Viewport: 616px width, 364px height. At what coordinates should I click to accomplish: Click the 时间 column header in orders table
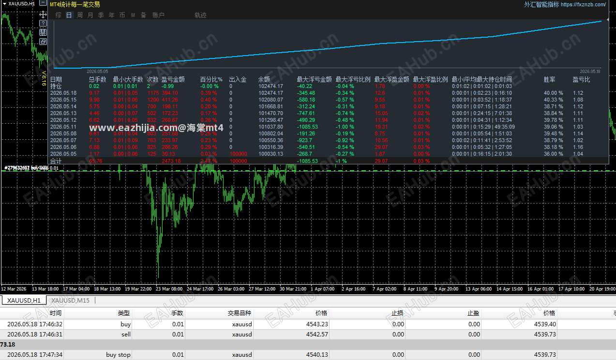tap(56, 313)
